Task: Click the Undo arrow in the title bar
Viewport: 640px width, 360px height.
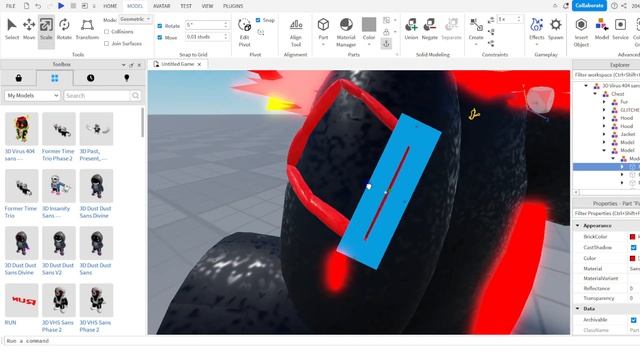Action: (x=38, y=6)
